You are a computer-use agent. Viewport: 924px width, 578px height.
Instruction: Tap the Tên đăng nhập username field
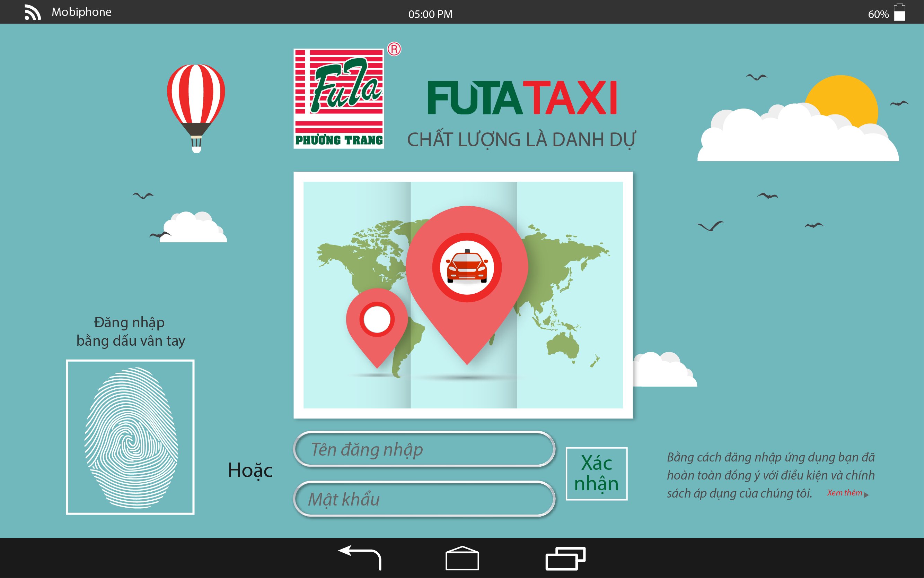(x=424, y=450)
